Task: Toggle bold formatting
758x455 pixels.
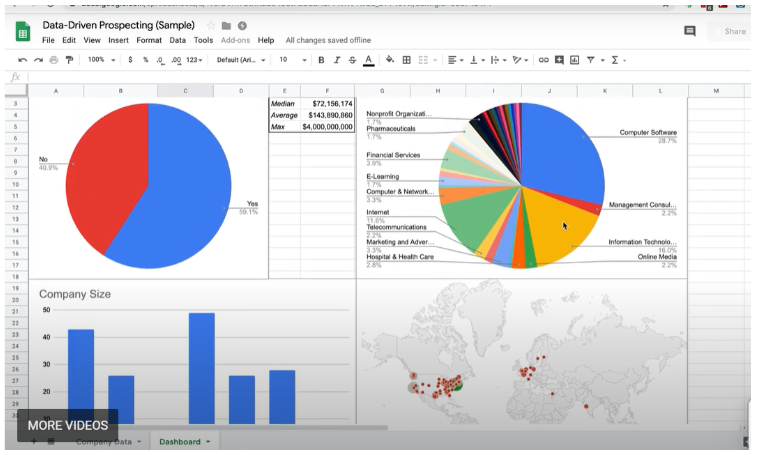Action: [x=321, y=60]
